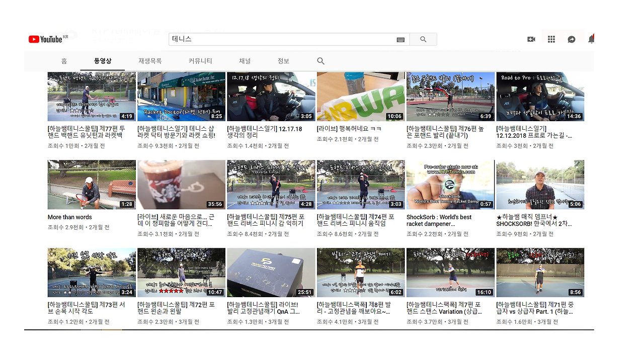
Task: Open the video upload (create) icon
Action: (531, 38)
